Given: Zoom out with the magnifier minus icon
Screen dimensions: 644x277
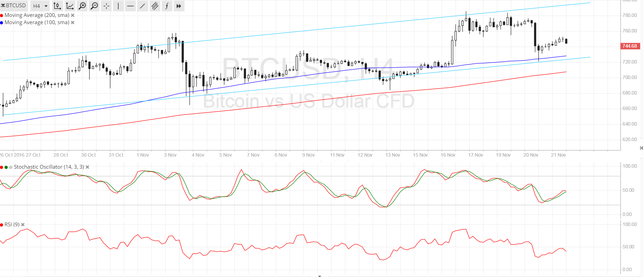Looking at the screenshot, I should [x=94, y=6].
